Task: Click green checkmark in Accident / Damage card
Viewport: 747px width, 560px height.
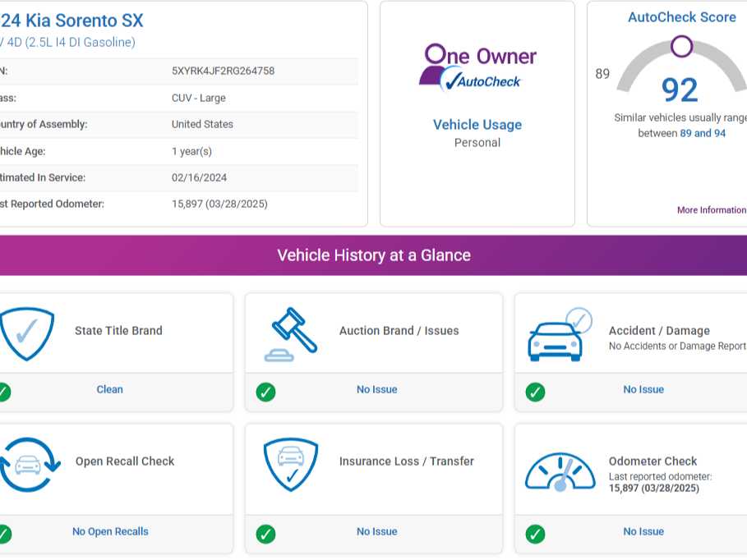Action: pos(535,392)
